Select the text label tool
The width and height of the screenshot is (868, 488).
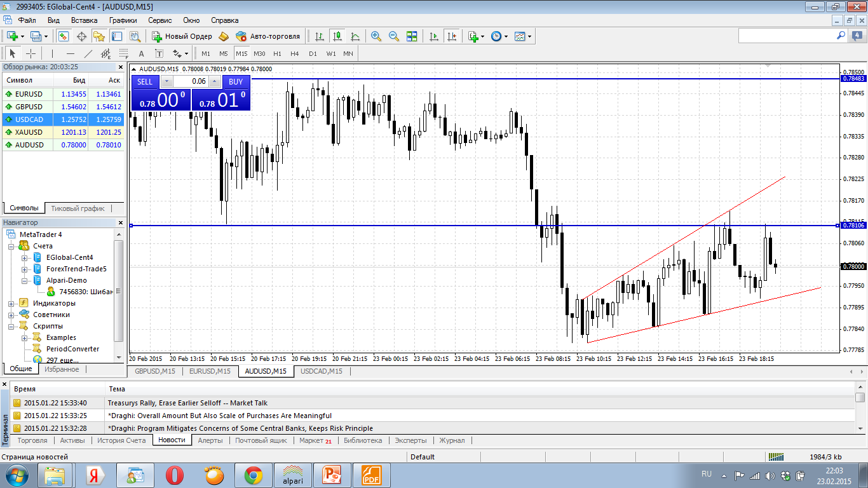tap(159, 53)
